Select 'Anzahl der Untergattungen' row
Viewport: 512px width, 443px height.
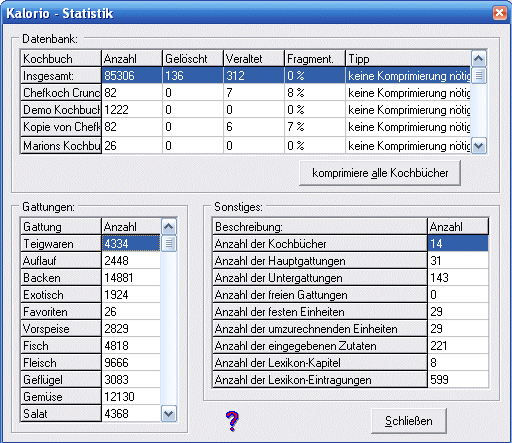point(351,278)
